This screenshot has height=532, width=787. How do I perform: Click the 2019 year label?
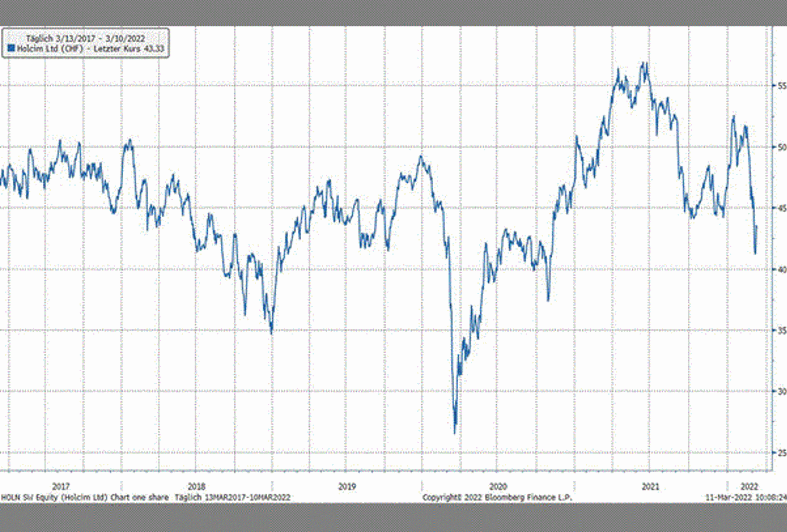click(347, 486)
